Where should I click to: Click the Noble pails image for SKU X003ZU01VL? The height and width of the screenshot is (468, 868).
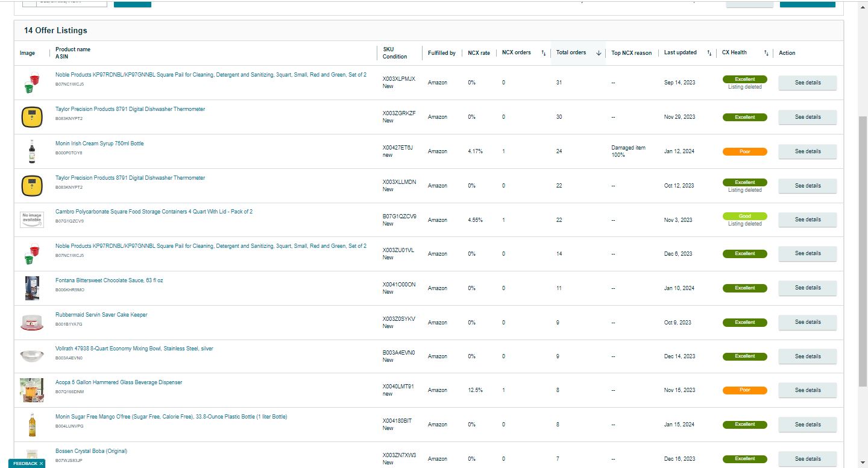[31, 254]
